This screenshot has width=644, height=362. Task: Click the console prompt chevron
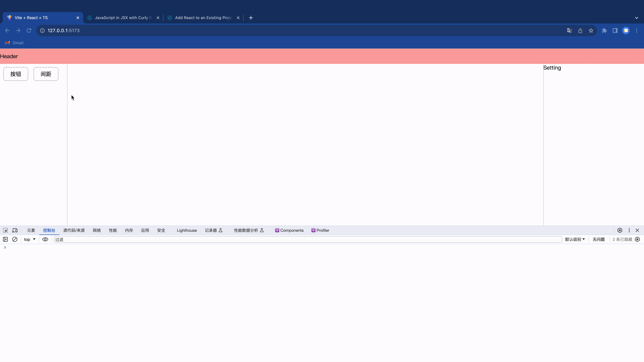coord(5,247)
